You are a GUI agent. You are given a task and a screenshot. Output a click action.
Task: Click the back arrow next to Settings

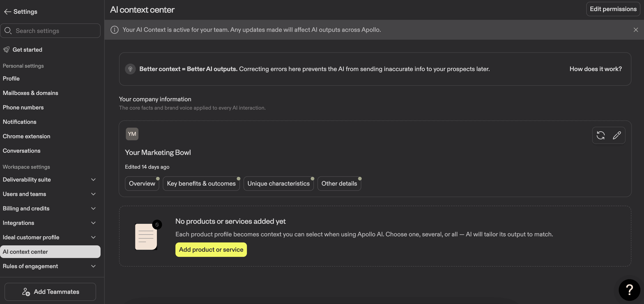click(7, 12)
